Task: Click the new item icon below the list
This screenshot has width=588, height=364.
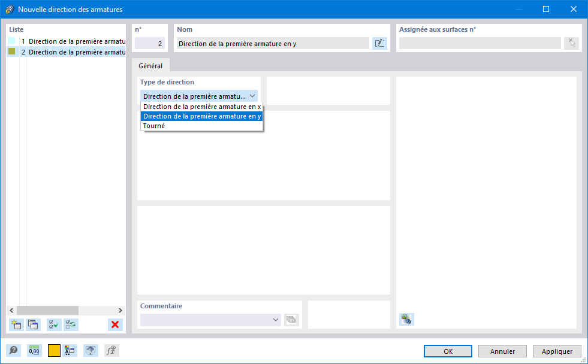Action: tap(17, 324)
